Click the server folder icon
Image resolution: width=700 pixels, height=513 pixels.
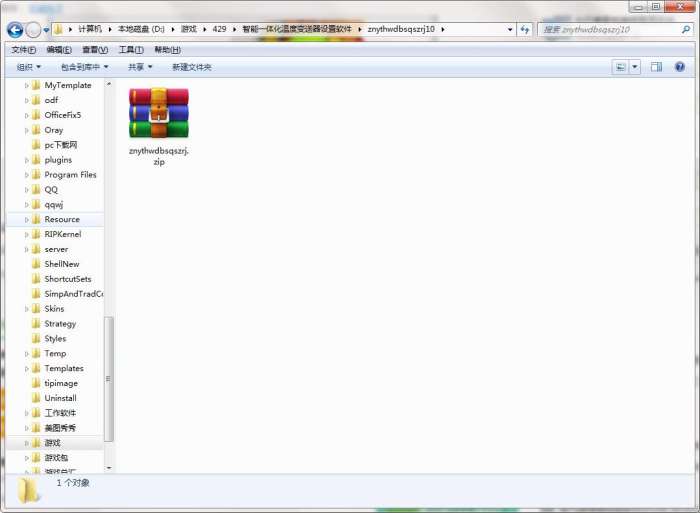click(37, 249)
